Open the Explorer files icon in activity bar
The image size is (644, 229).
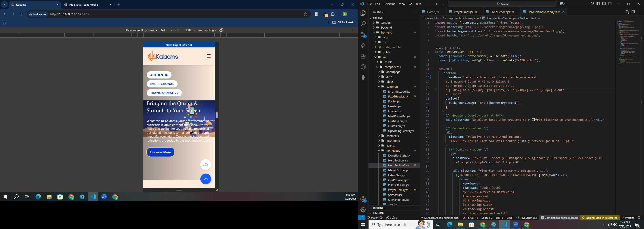click(363, 13)
